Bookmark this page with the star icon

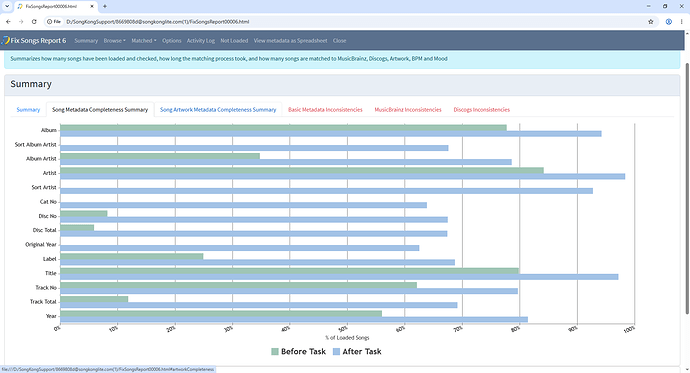[x=651, y=22]
